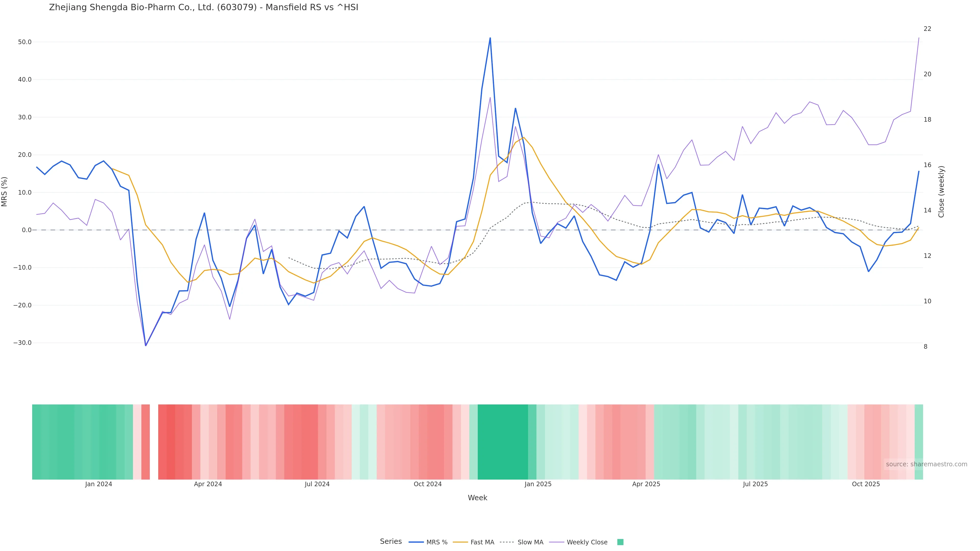Click the Oct 2024 x-axis label

[x=428, y=484]
